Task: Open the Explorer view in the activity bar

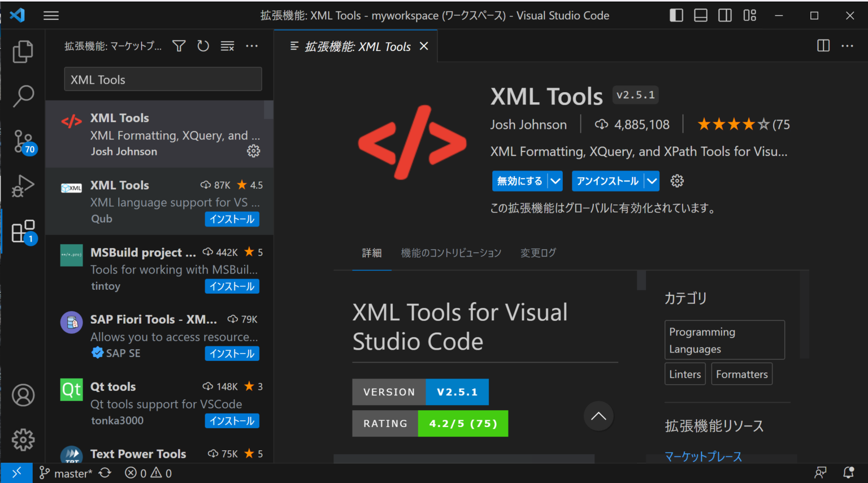Action: point(23,51)
